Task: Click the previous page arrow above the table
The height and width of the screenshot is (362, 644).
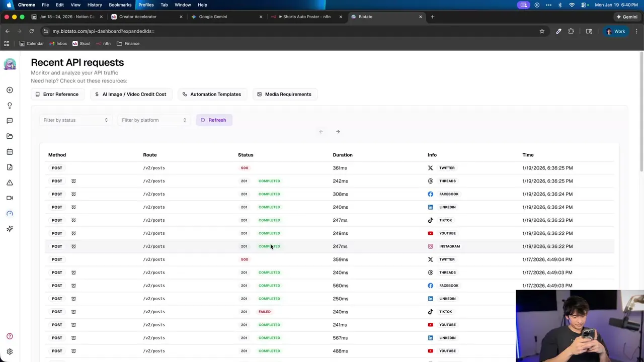Action: 321,132
